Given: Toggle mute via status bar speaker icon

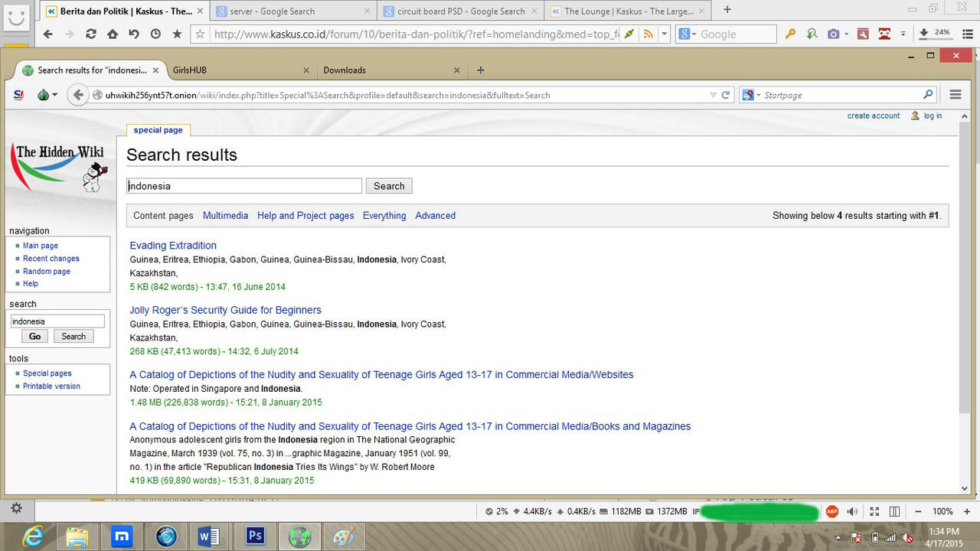Looking at the screenshot, I should pos(852,511).
